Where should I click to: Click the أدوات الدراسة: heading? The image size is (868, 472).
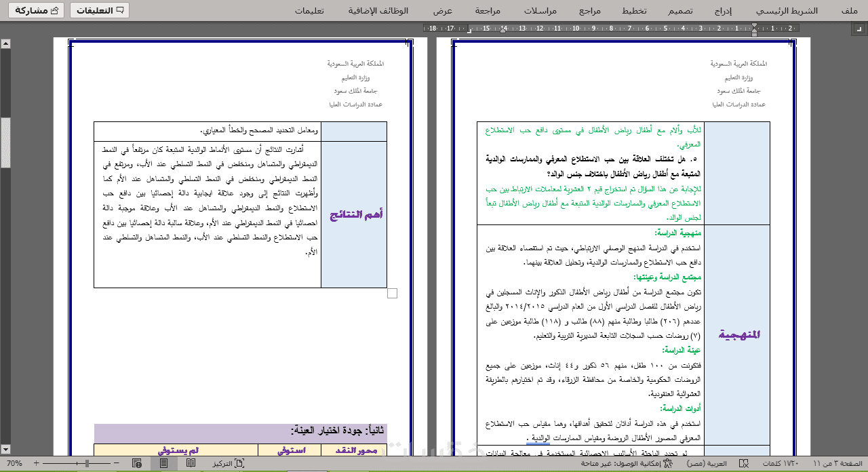[x=679, y=408]
